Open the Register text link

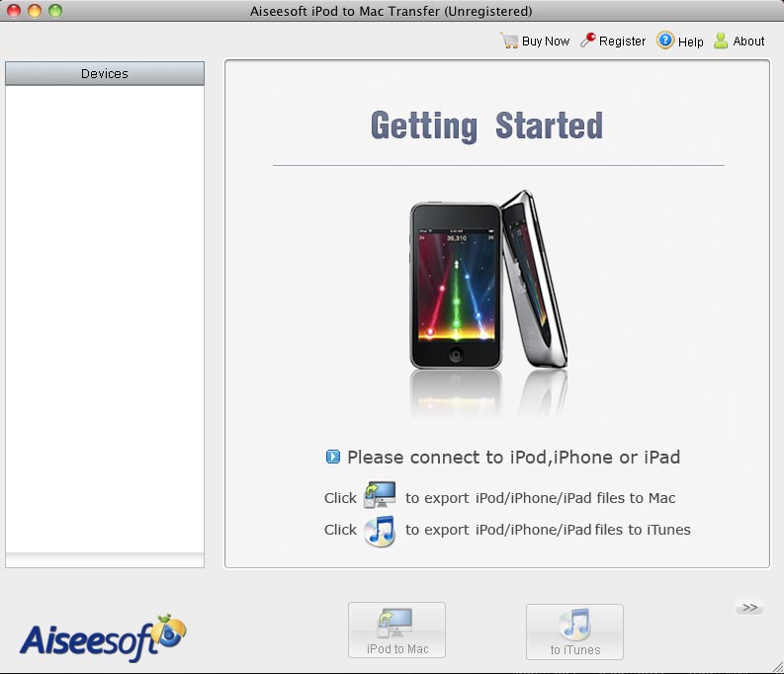click(x=622, y=41)
